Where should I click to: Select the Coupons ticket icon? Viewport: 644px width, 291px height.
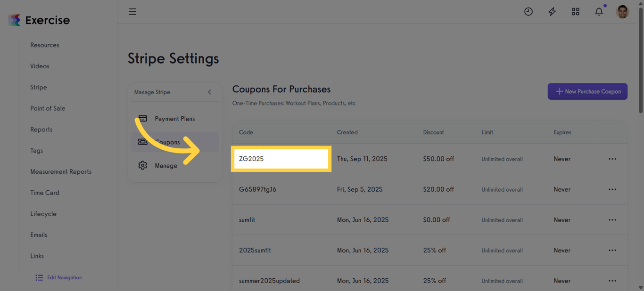143,142
